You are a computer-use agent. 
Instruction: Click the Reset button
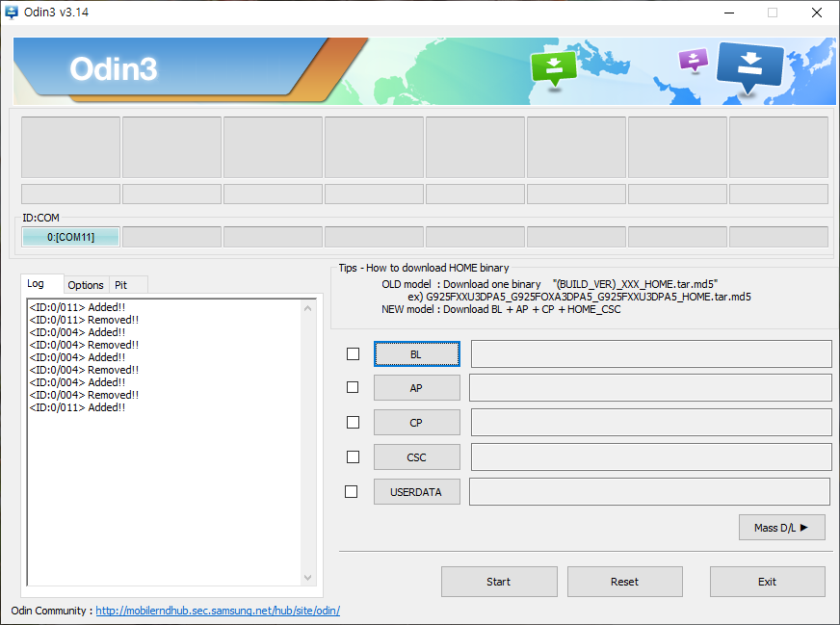(x=624, y=582)
